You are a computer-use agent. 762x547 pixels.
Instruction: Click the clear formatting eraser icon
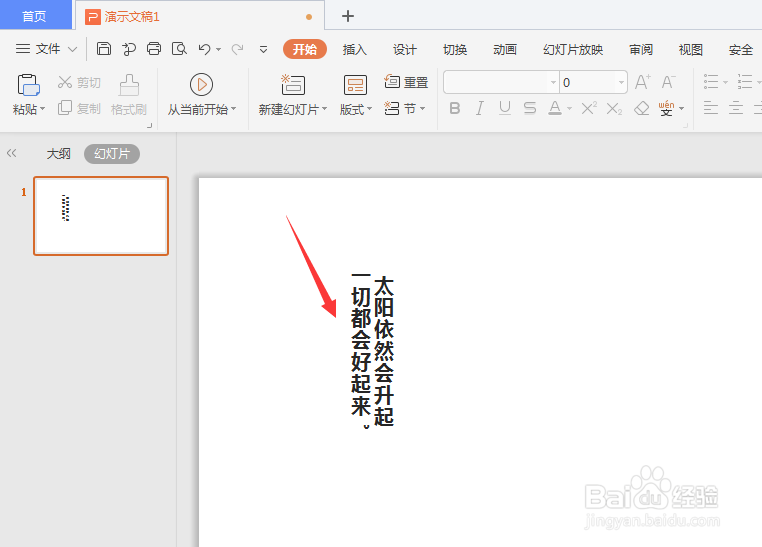point(641,108)
